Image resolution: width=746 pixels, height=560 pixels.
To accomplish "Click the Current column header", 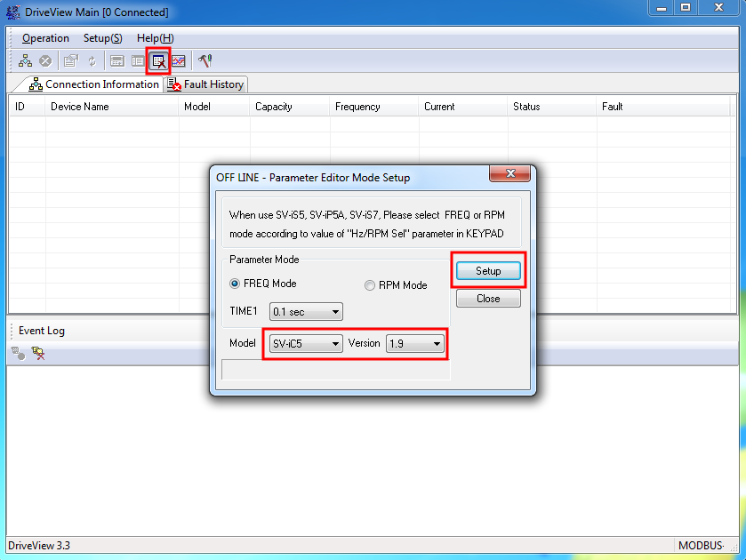I will point(463,107).
